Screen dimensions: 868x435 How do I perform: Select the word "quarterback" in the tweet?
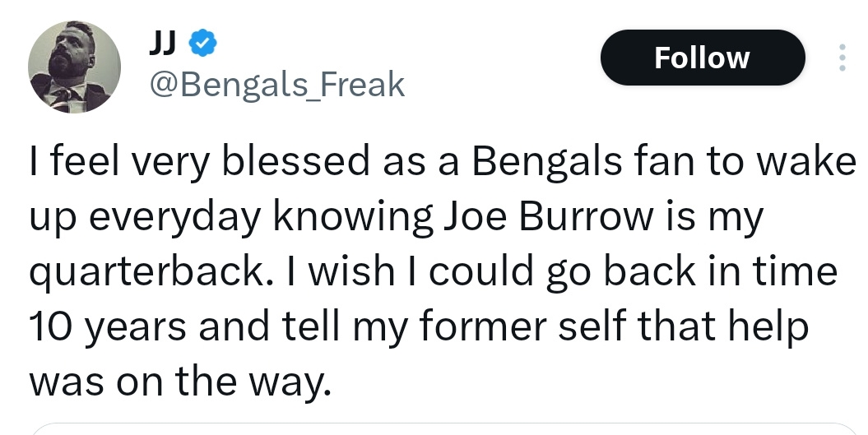tap(146, 273)
